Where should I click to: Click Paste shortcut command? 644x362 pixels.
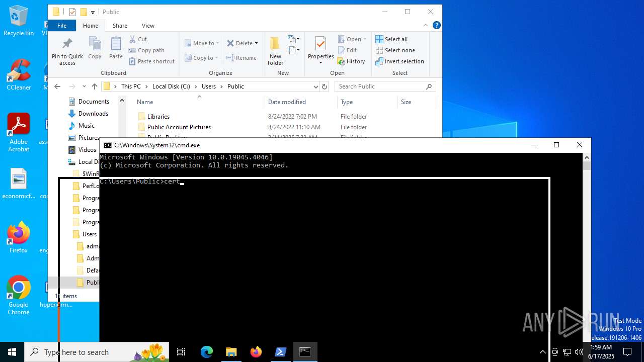pos(151,61)
